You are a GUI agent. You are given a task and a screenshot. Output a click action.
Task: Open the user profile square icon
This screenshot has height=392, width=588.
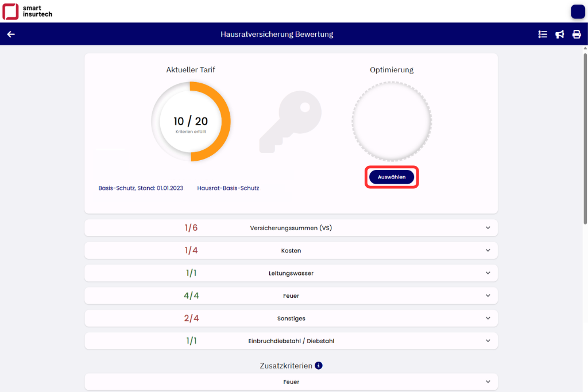coord(577,11)
